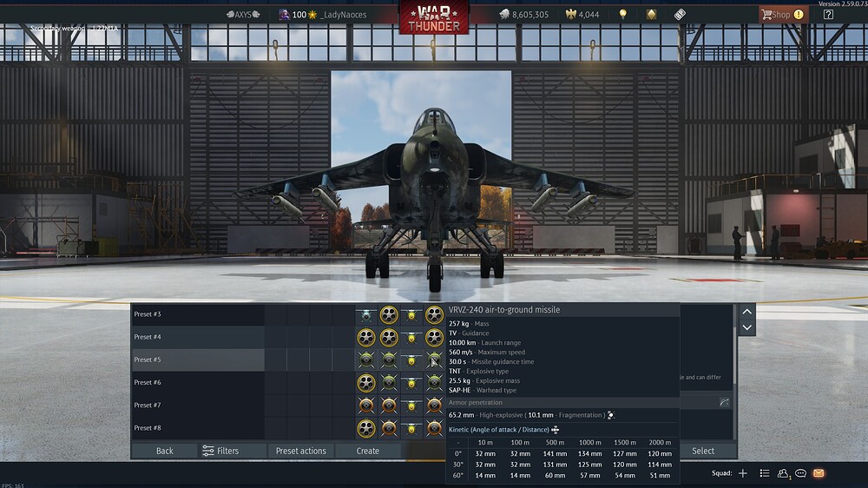Select the Preset #6 row
The height and width of the screenshot is (488, 868).
click(198, 382)
